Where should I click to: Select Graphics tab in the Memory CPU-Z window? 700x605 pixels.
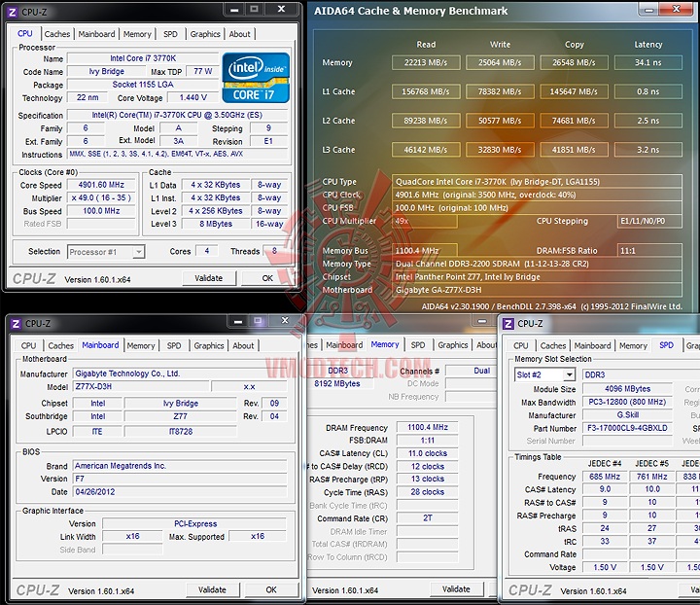pos(453,345)
